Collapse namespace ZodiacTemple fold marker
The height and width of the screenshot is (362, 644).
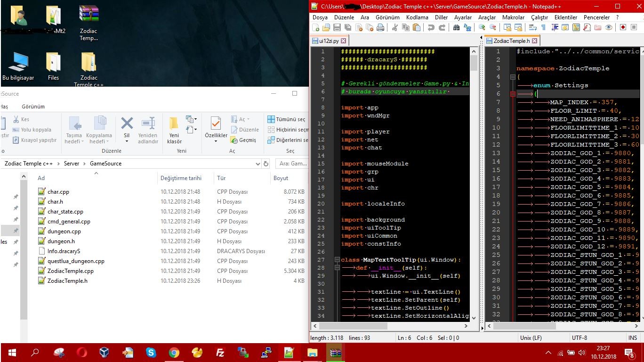coord(513,77)
